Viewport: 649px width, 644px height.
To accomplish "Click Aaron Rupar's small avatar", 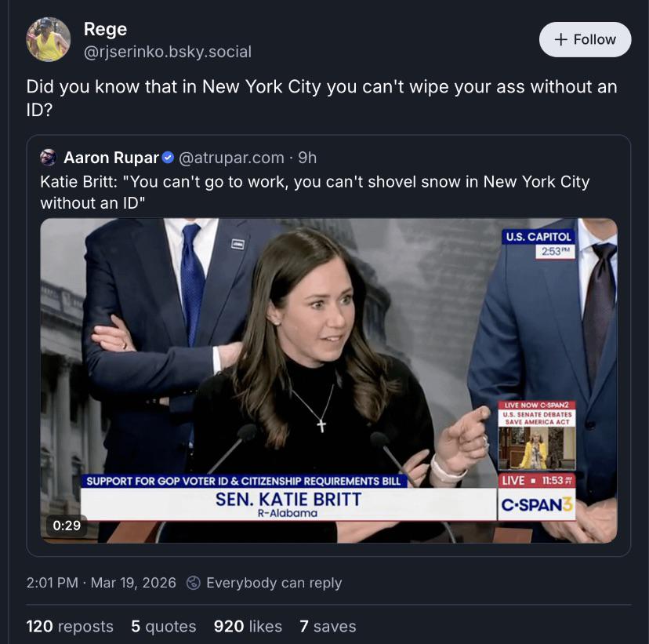I will click(49, 158).
